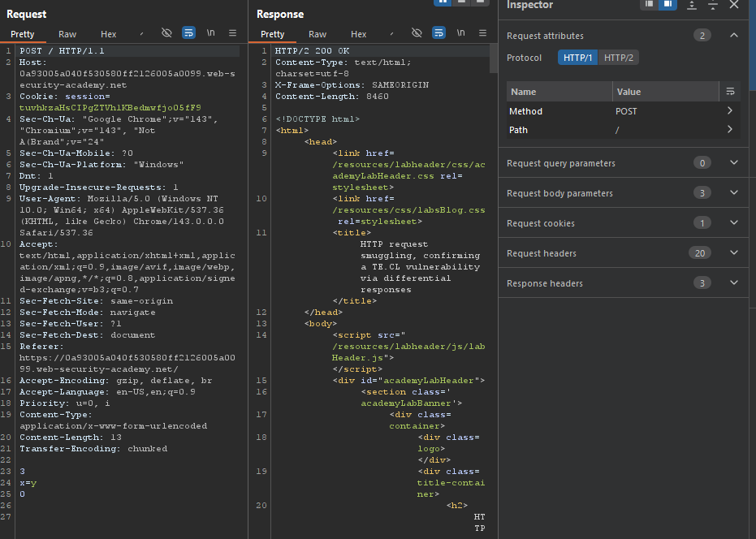The width and height of the screenshot is (756, 539).
Task: Select side-by-side layout icon above Response
Action: [443, 2]
